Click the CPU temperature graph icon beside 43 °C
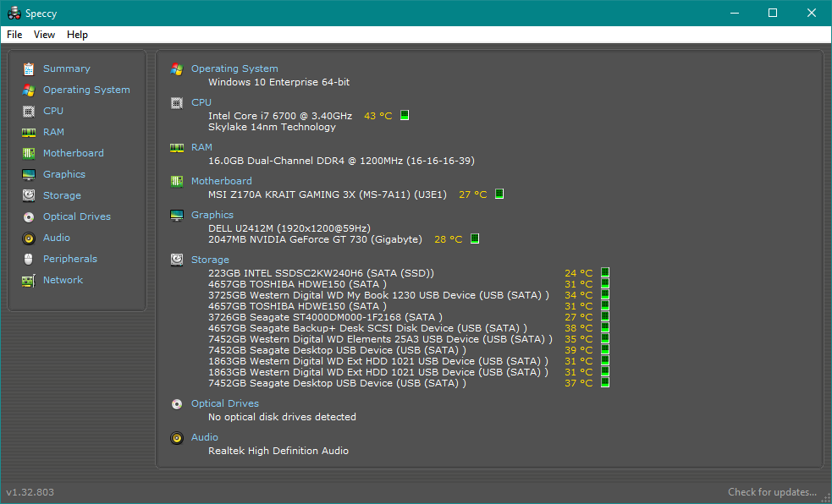The image size is (832, 504). coord(405,115)
